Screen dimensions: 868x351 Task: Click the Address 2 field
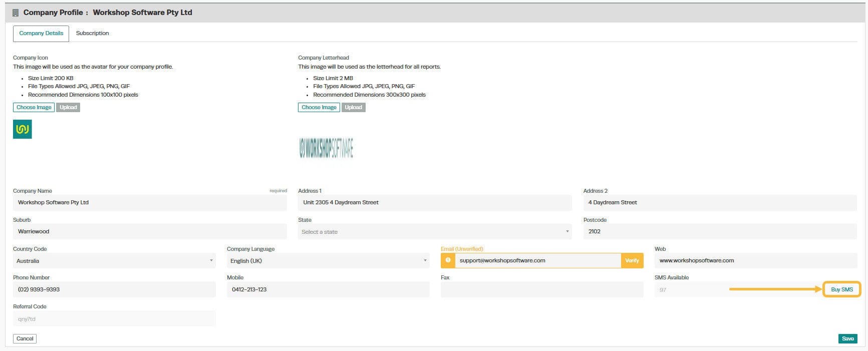[x=720, y=203]
